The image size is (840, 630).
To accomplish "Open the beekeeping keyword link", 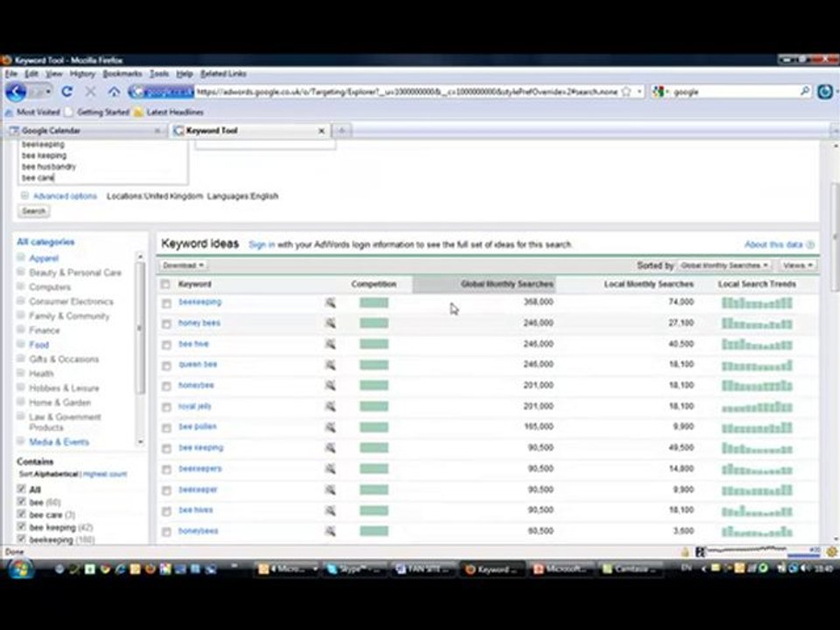I will pyautogui.click(x=199, y=302).
